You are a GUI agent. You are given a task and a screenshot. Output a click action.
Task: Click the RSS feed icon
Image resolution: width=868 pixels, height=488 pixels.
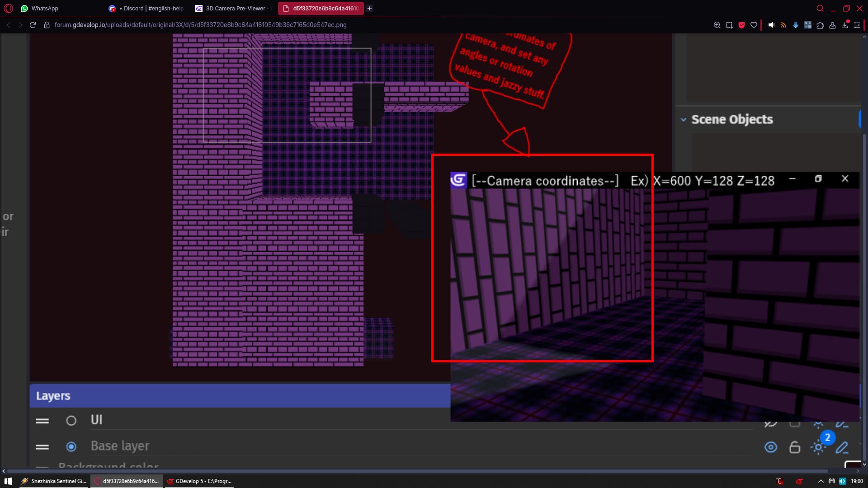783,25
